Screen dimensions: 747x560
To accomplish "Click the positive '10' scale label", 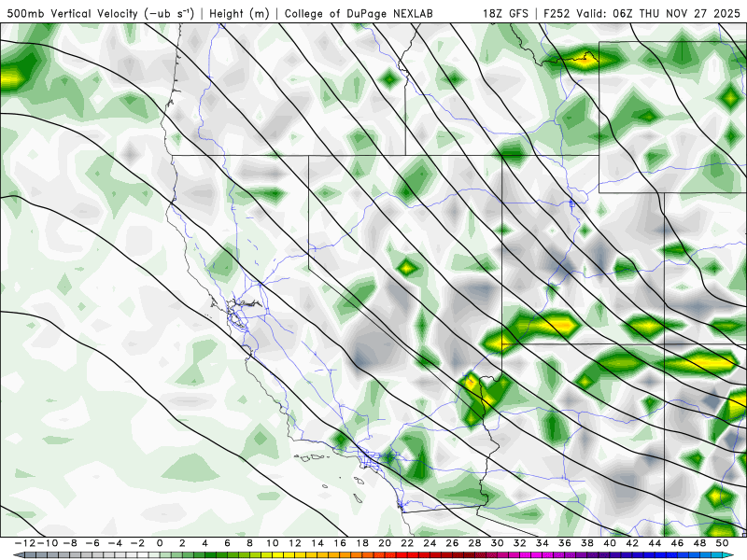I will 273,543.
